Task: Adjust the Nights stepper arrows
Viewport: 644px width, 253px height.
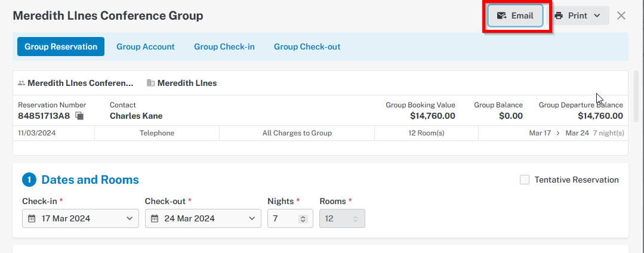Action: pyautogui.click(x=303, y=219)
